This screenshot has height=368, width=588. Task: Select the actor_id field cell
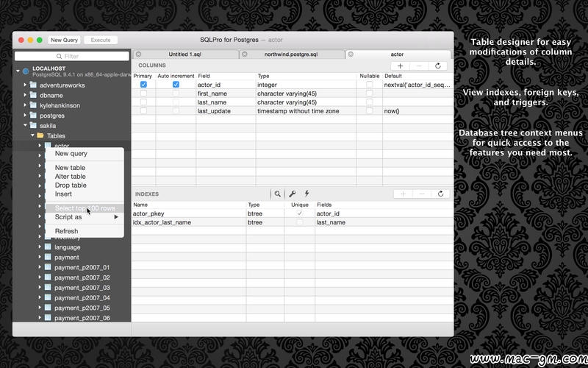tap(226, 85)
